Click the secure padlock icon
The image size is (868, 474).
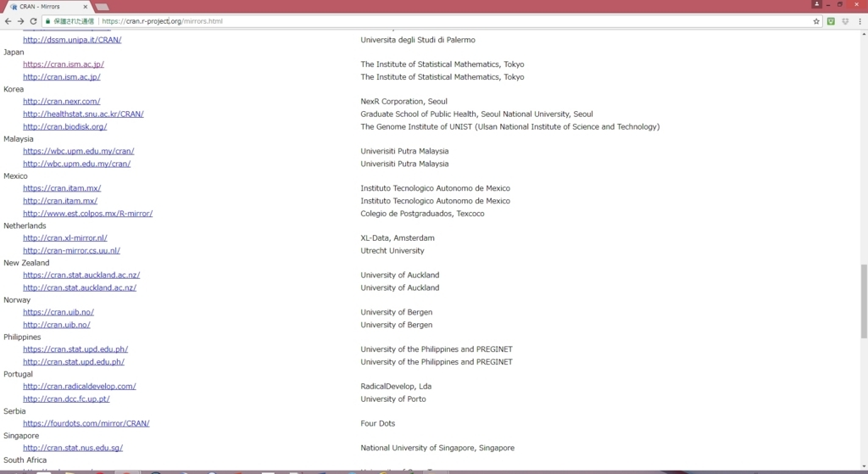(x=48, y=21)
